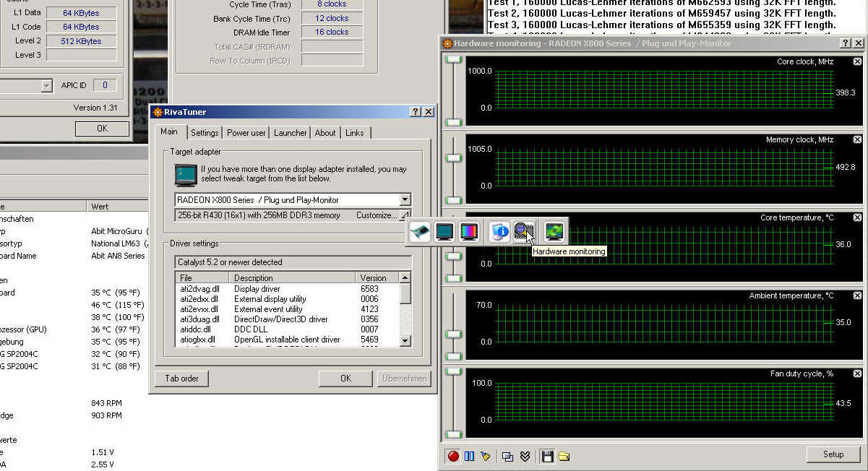This screenshot has height=471, width=868.
Task: Click the Bank Cycle Time 12 clocks field
Action: click(x=332, y=18)
